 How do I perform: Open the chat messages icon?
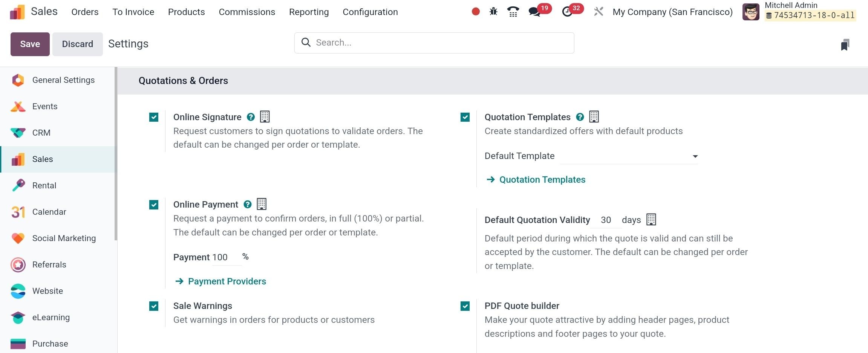(x=534, y=12)
